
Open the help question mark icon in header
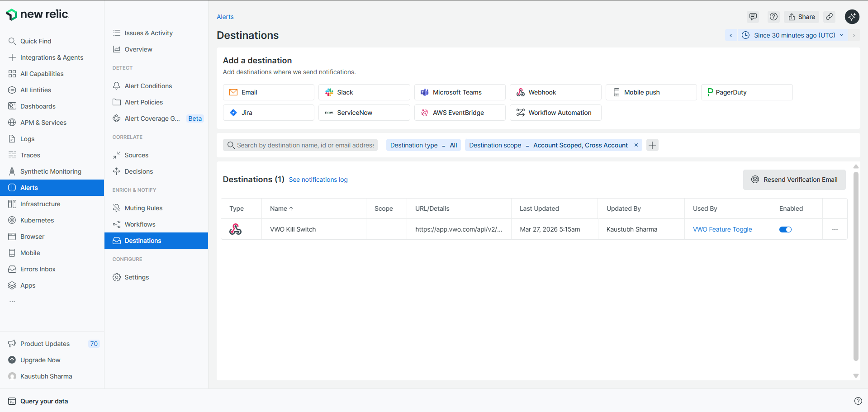(x=774, y=17)
